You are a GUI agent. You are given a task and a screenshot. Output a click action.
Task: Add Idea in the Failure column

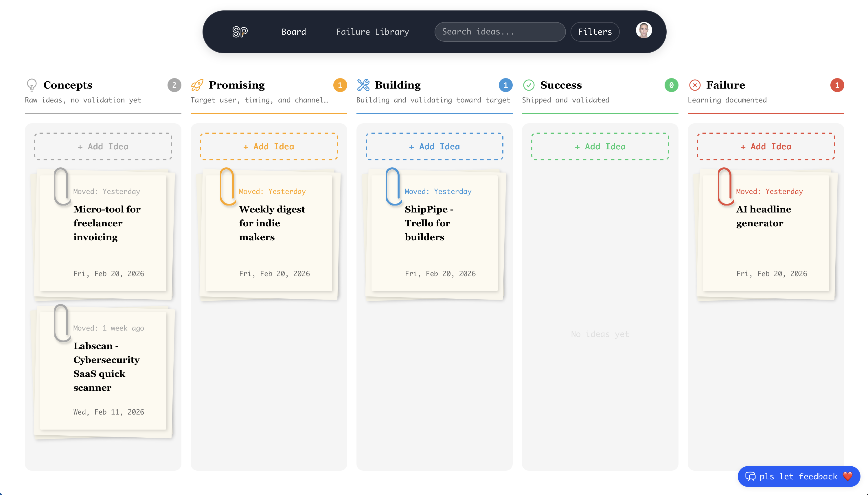pyautogui.click(x=766, y=146)
